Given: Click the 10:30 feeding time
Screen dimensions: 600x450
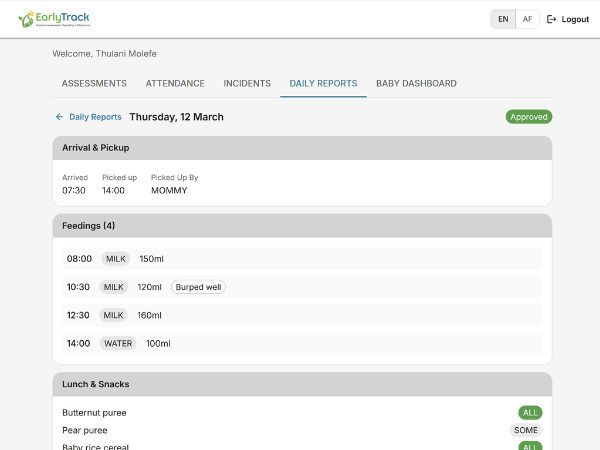Looking at the screenshot, I should [78, 287].
